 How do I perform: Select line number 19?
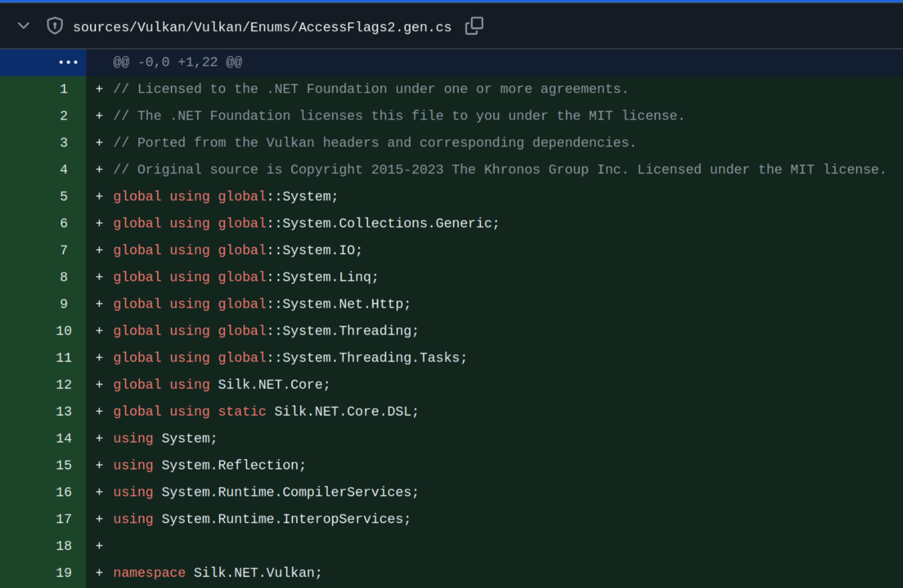(x=63, y=573)
